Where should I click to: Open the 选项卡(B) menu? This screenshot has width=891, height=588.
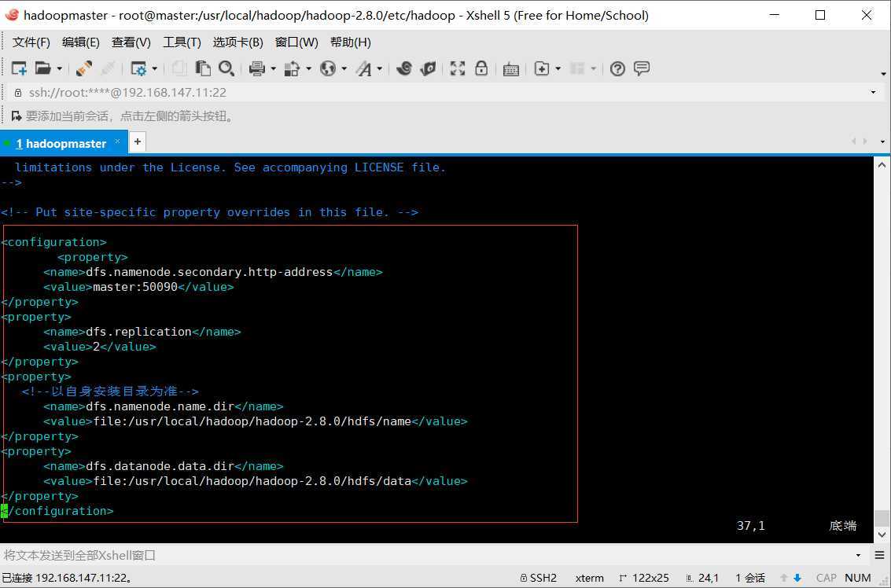click(x=238, y=42)
